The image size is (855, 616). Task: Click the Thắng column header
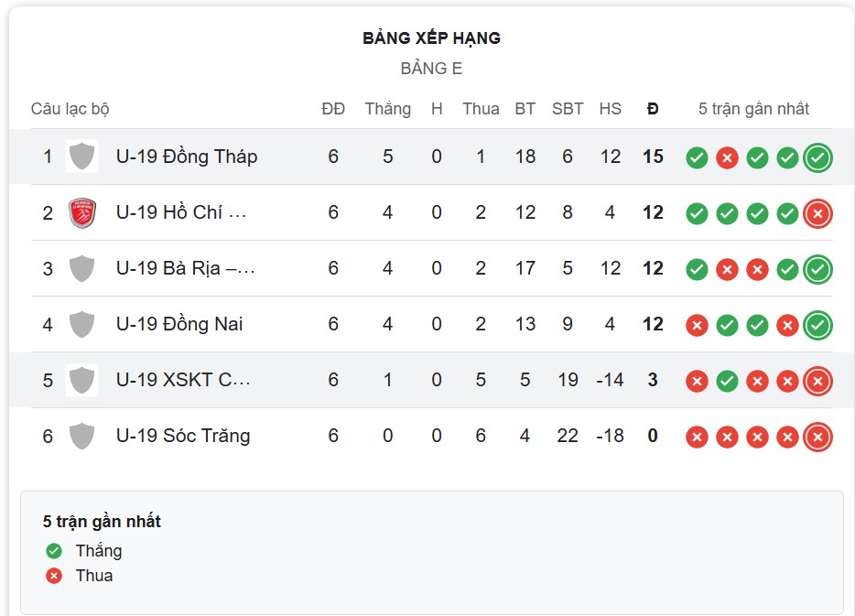coord(387,108)
